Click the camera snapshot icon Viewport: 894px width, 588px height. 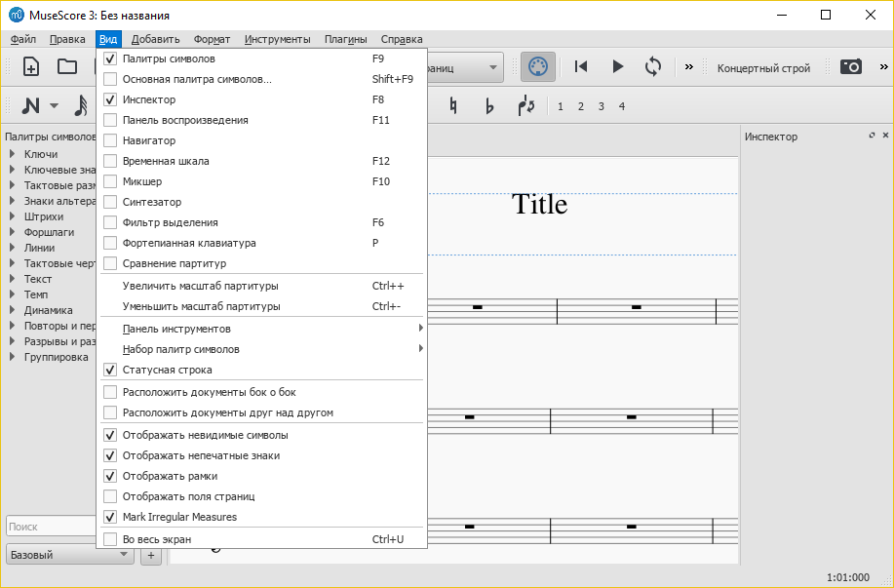(850, 67)
